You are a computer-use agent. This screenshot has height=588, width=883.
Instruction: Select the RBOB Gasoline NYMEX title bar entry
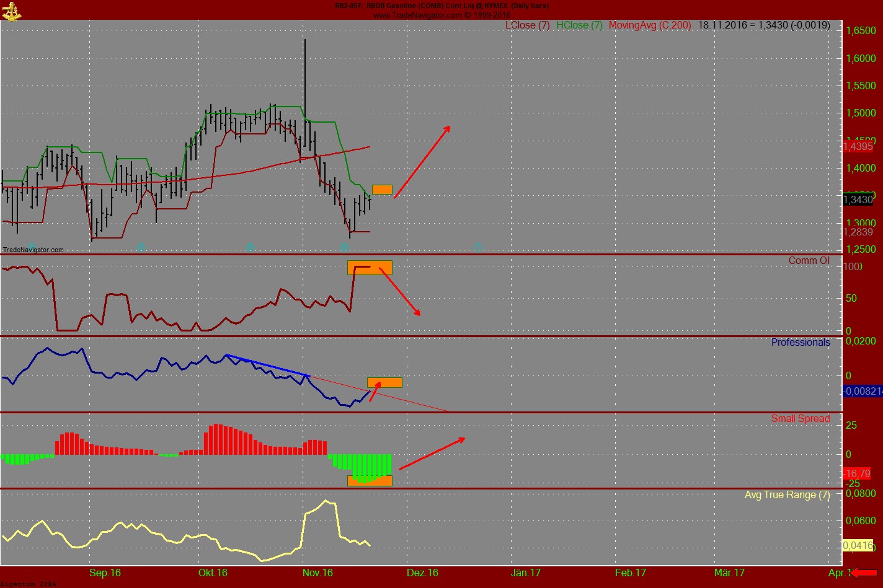coord(441,5)
